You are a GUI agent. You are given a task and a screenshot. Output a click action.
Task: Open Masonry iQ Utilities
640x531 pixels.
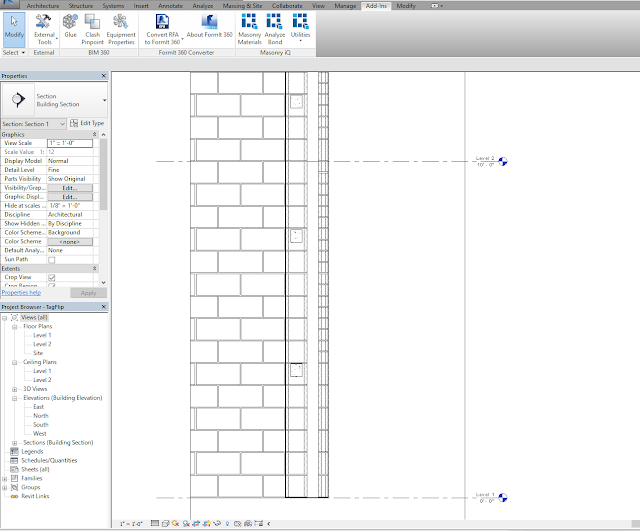[300, 28]
